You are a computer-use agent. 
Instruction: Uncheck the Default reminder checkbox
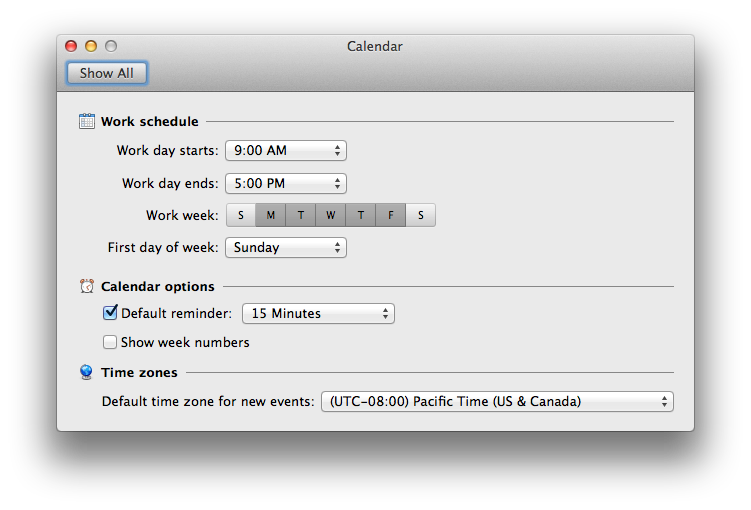[110, 313]
